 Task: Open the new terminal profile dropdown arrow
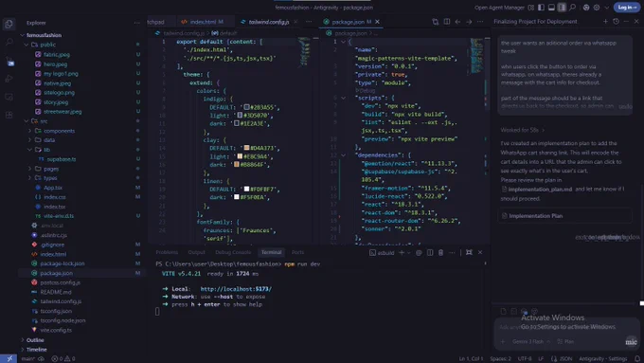click(x=409, y=253)
